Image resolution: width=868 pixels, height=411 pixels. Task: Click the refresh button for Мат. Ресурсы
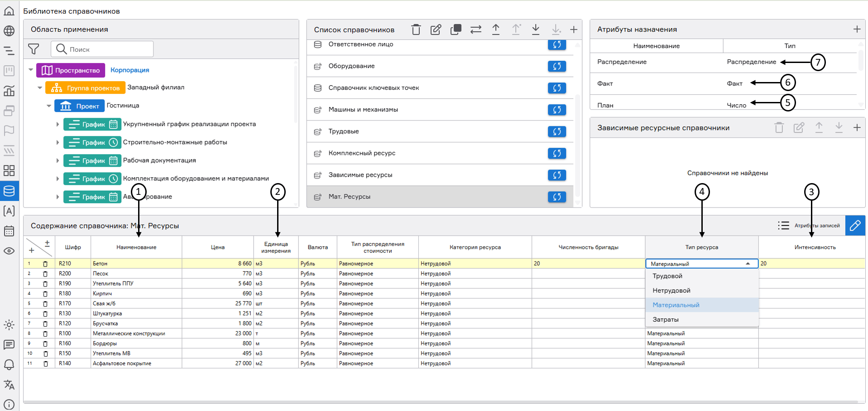556,197
